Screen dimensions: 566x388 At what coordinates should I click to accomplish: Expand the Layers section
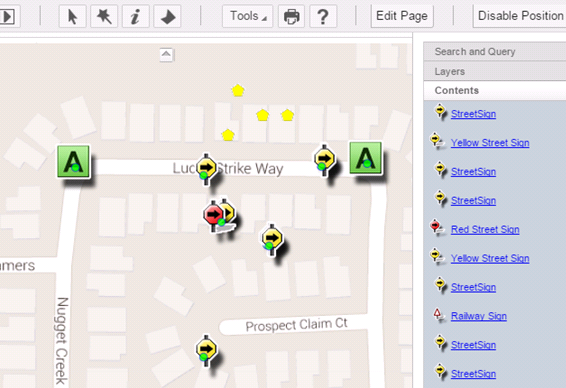point(495,71)
